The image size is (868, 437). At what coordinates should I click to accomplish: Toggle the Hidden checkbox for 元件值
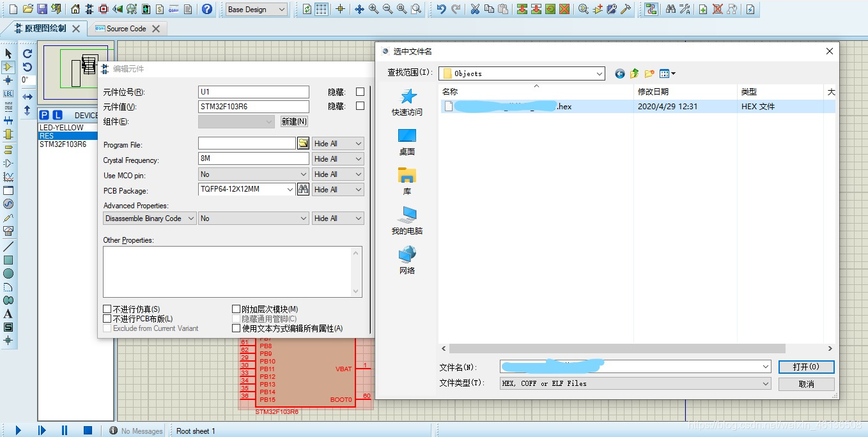360,106
